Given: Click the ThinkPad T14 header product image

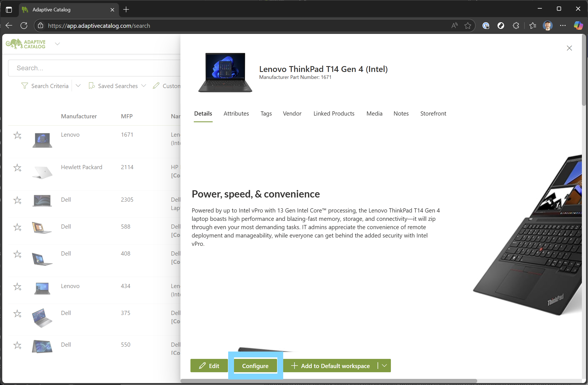Looking at the screenshot, I should click(x=225, y=73).
